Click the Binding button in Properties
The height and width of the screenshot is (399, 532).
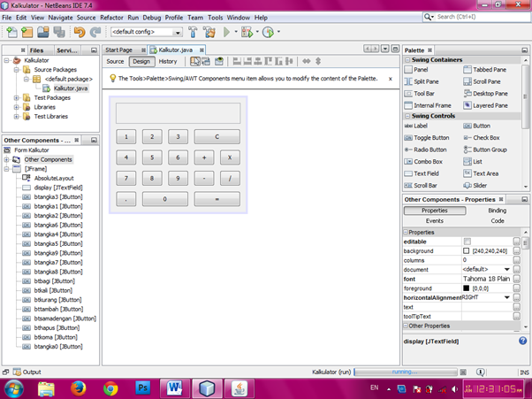click(497, 211)
